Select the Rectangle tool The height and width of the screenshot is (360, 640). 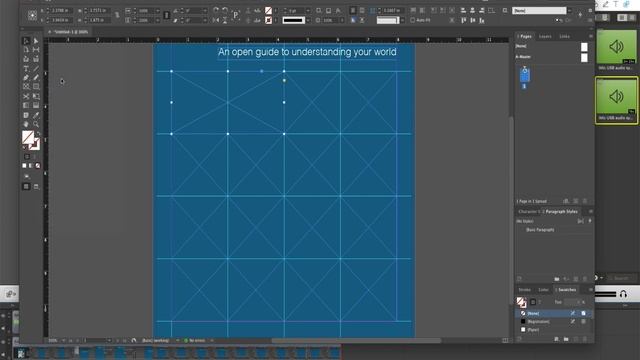coord(36,87)
